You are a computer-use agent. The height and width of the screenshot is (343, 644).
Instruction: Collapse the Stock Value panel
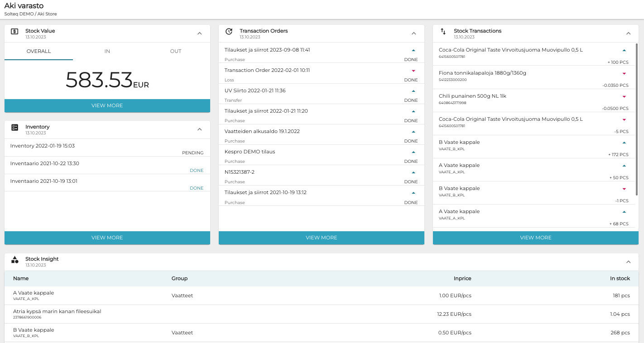pyautogui.click(x=199, y=33)
